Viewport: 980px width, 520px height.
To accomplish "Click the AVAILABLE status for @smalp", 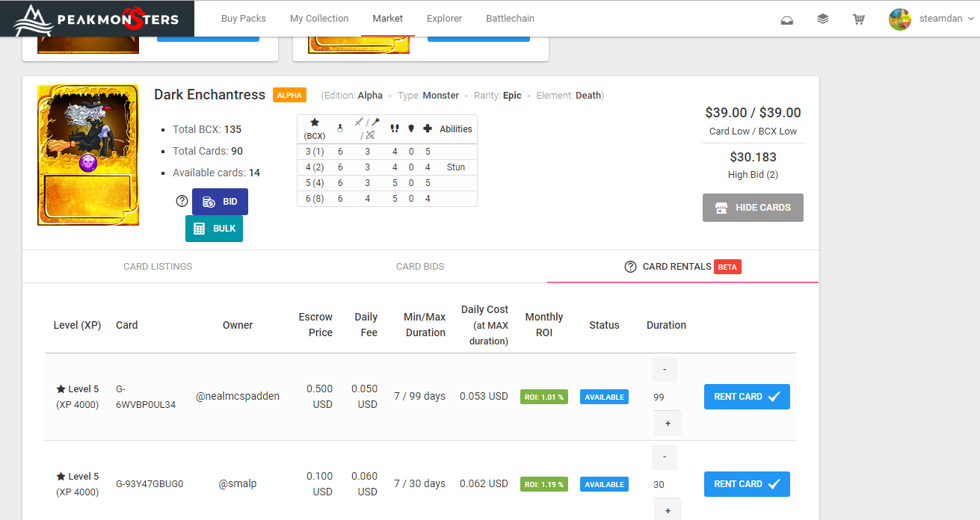I will click(x=604, y=484).
